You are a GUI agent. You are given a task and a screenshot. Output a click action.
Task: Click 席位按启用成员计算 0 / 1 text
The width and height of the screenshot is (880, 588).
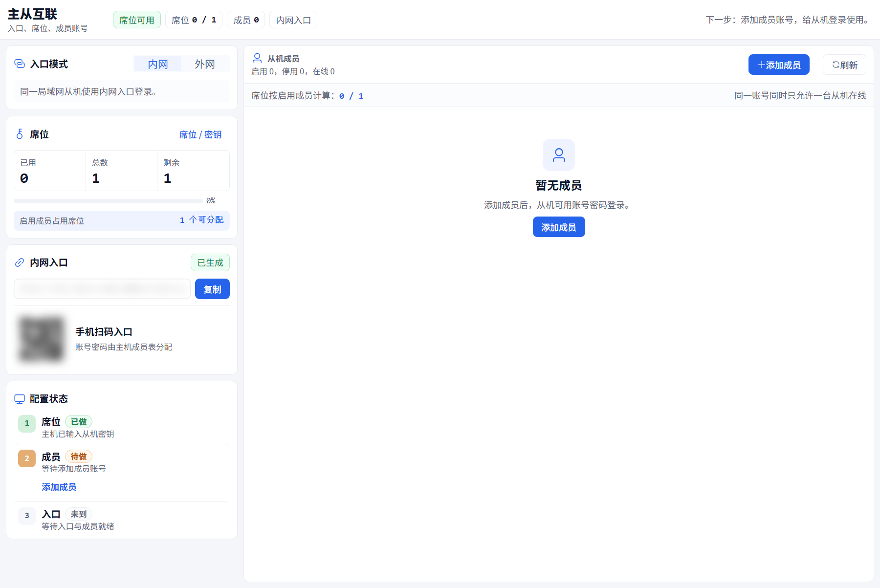click(x=308, y=95)
